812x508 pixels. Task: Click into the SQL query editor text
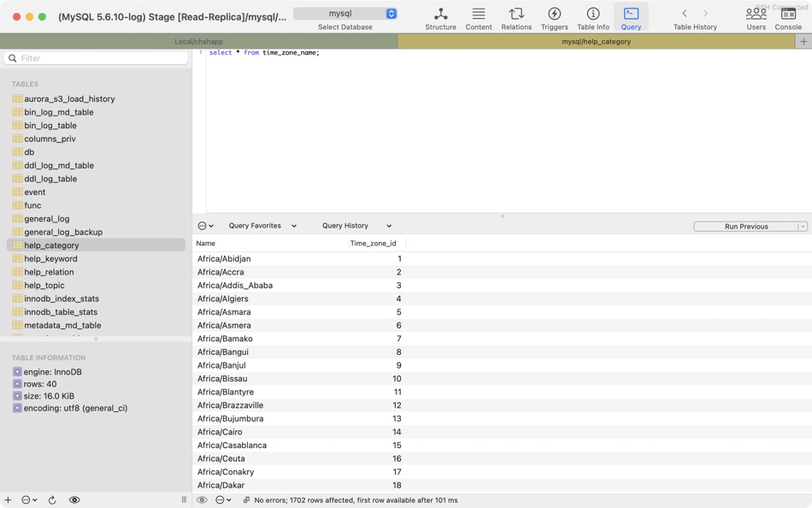[264, 53]
